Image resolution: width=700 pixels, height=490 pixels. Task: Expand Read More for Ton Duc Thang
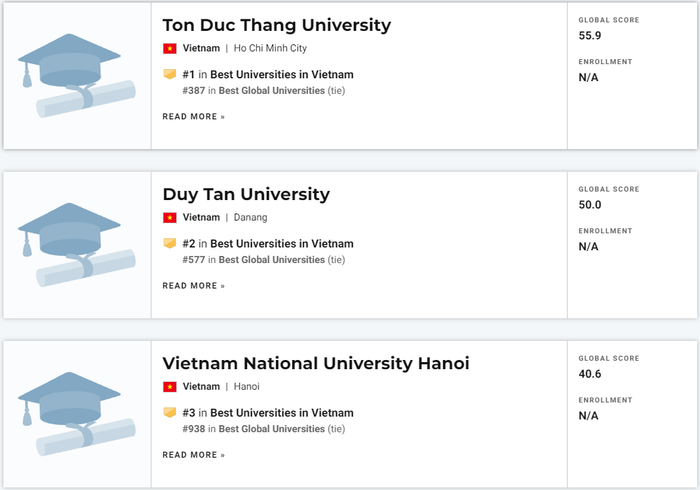click(193, 116)
